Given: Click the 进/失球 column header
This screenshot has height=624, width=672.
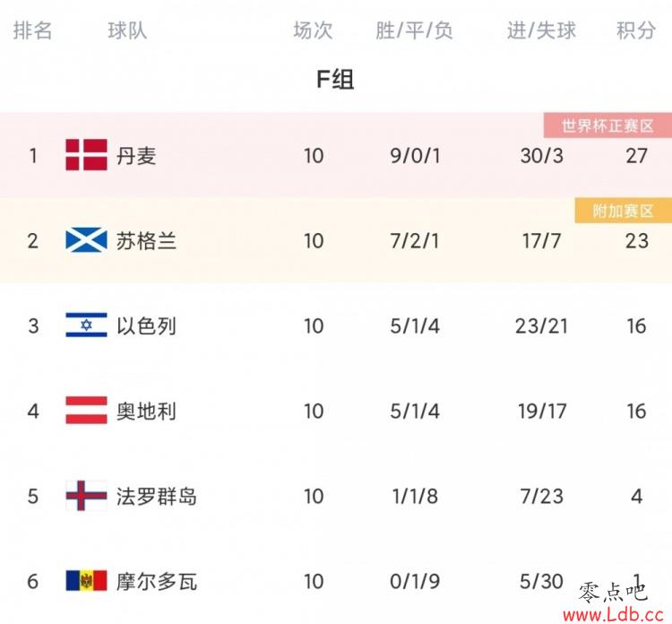Looking at the screenshot, I should pyautogui.click(x=541, y=30).
